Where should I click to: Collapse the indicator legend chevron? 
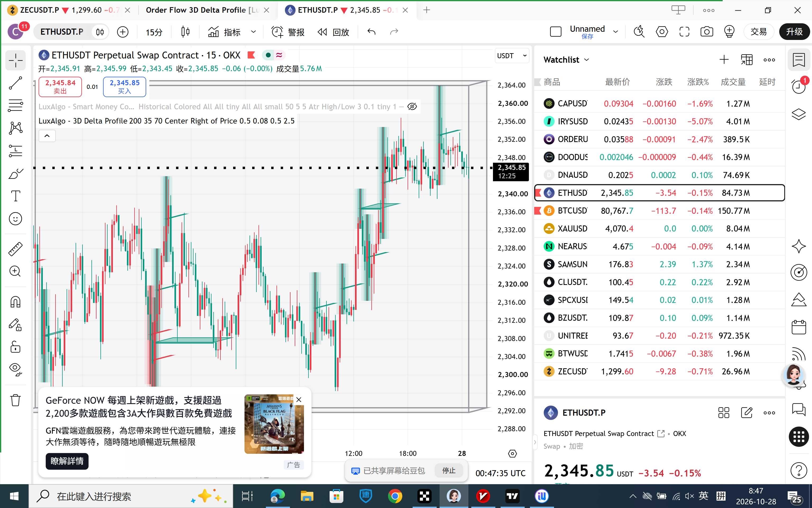[47, 136]
